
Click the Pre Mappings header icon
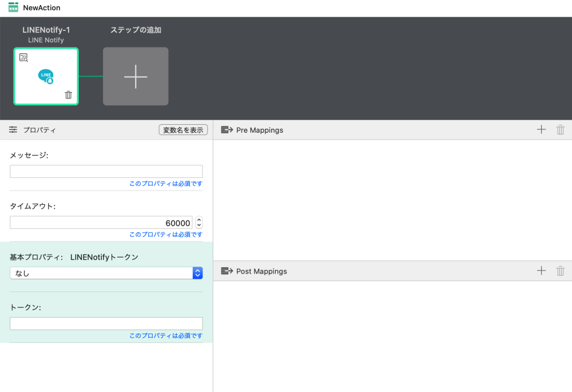(227, 130)
